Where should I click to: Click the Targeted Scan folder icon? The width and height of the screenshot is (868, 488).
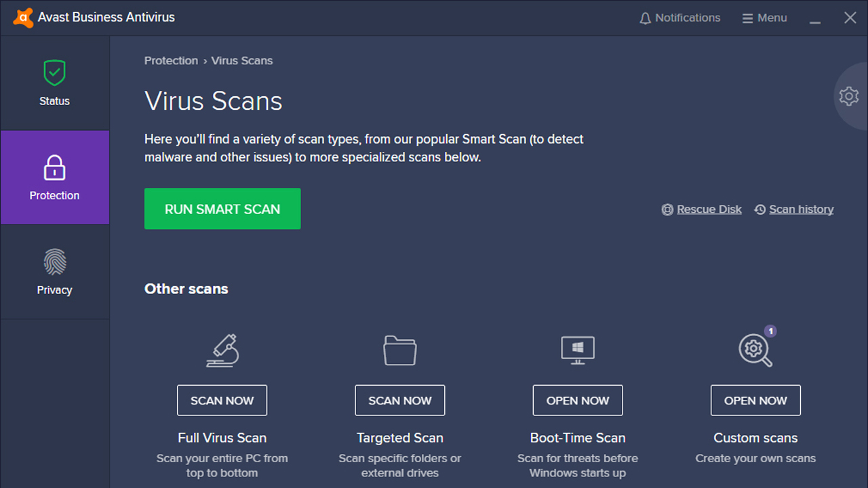coord(400,350)
